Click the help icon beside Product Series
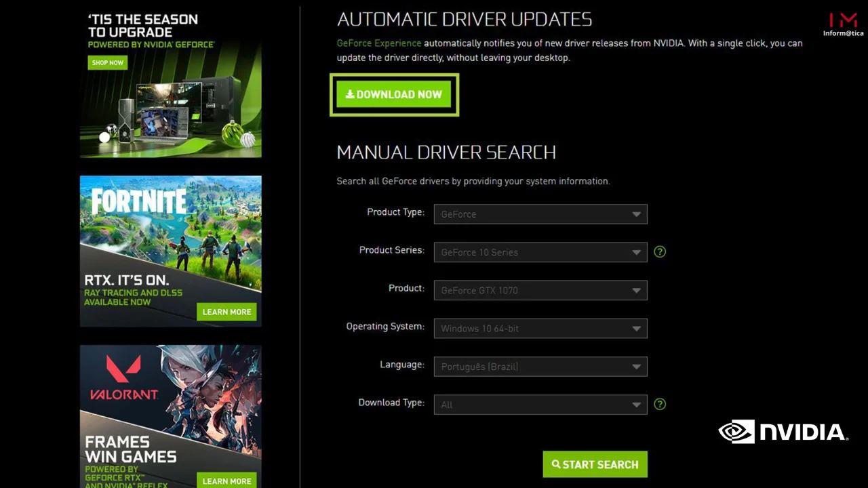Image resolution: width=868 pixels, height=488 pixels. pos(660,251)
